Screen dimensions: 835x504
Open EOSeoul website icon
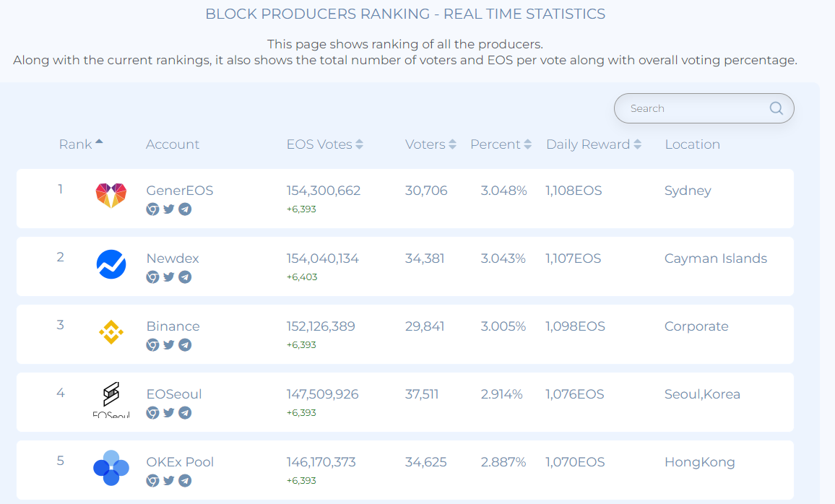coord(153,413)
